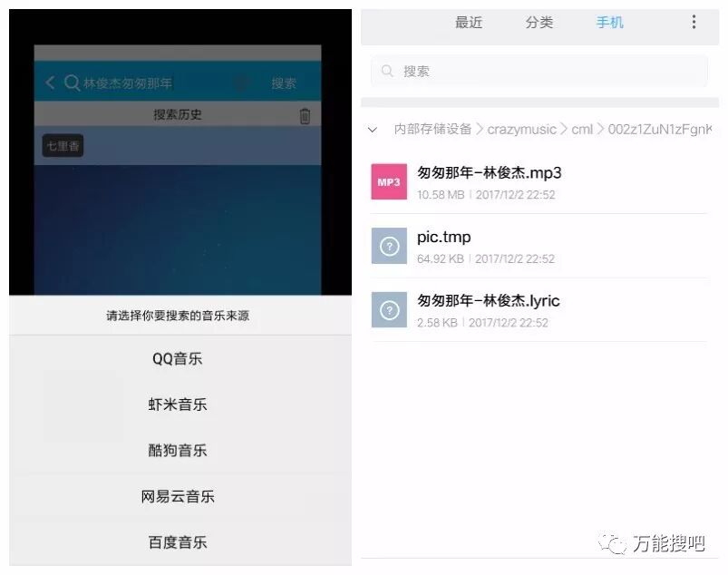The image size is (728, 575).
Task: Tap the 林俊杰匆匆那年 search text field
Action: tap(128, 83)
